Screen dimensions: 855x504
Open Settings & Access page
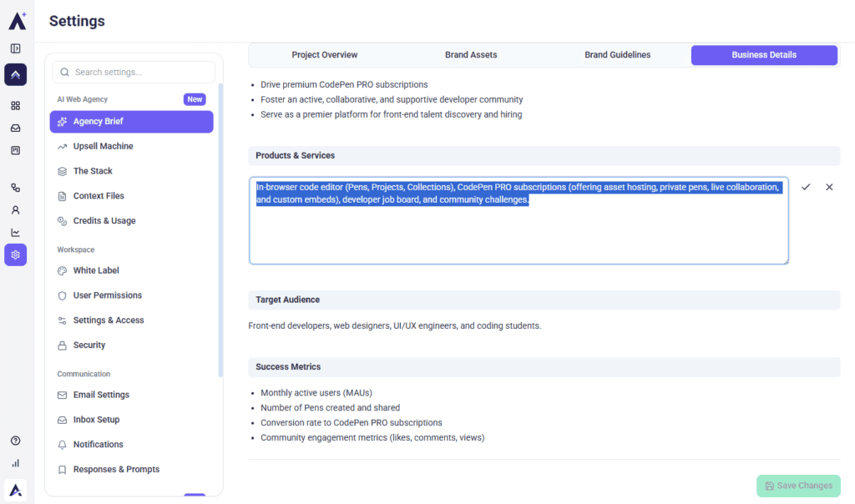131,320
